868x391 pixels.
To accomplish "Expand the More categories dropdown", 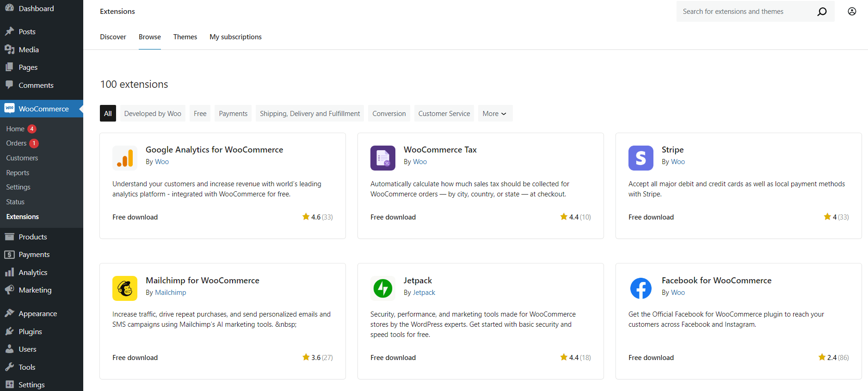I will click(x=495, y=113).
